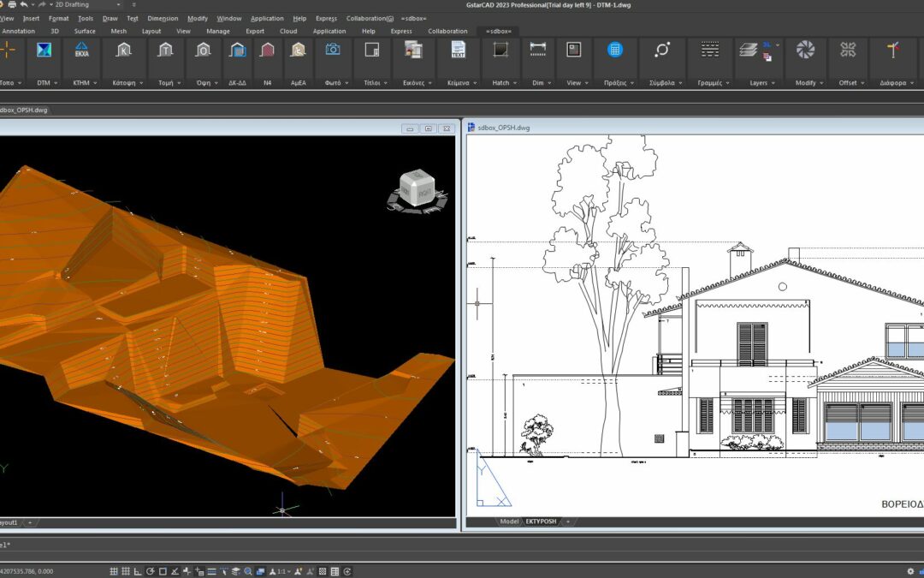Click the command line input area

tap(462, 545)
